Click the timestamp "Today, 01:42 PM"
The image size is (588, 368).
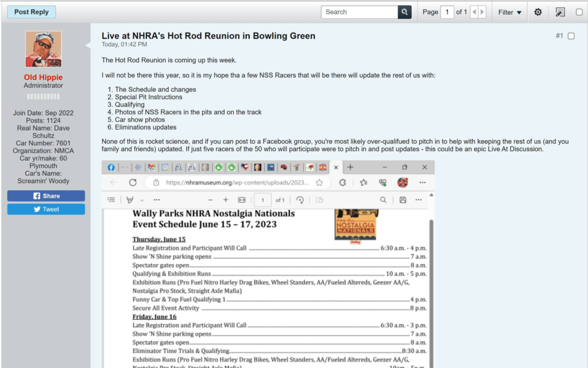pos(124,44)
